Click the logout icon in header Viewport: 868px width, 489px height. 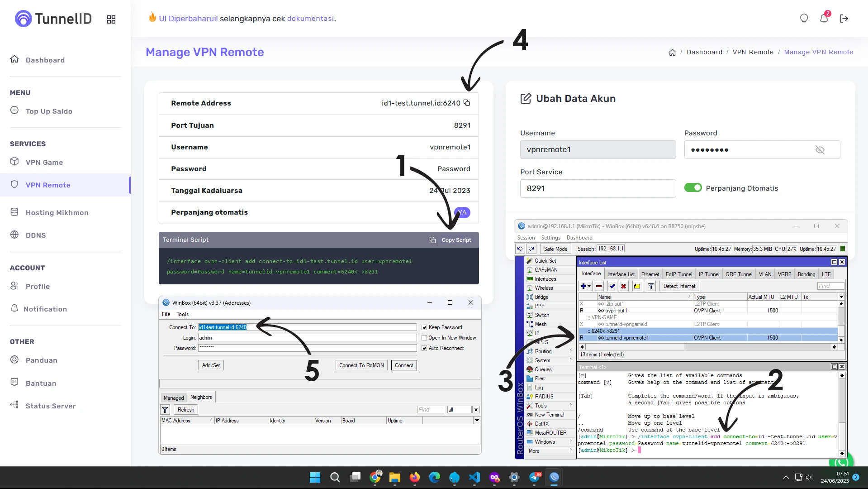[844, 19]
